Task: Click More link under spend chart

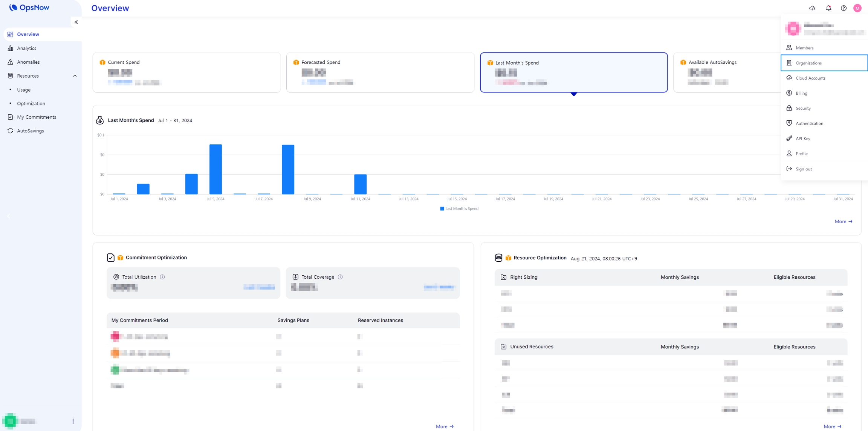Action: click(x=843, y=221)
